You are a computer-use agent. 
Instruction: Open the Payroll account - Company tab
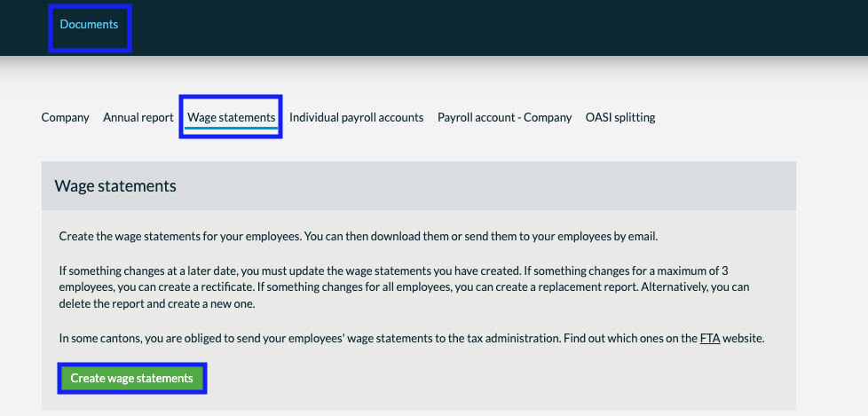point(505,117)
